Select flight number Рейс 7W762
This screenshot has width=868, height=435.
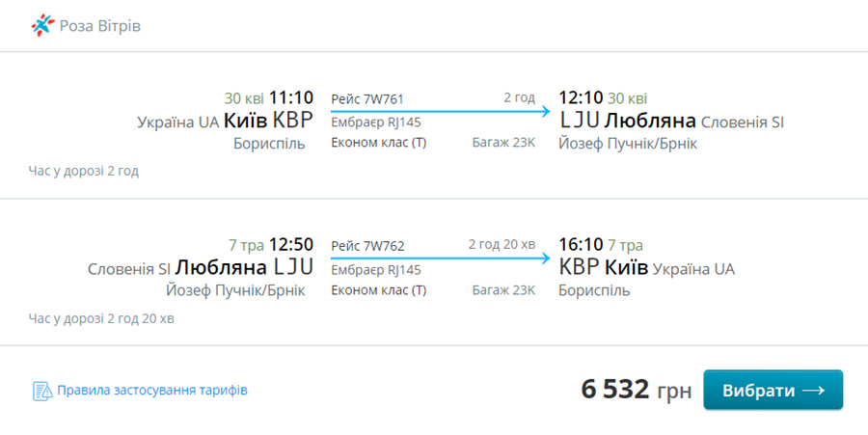coord(367,246)
